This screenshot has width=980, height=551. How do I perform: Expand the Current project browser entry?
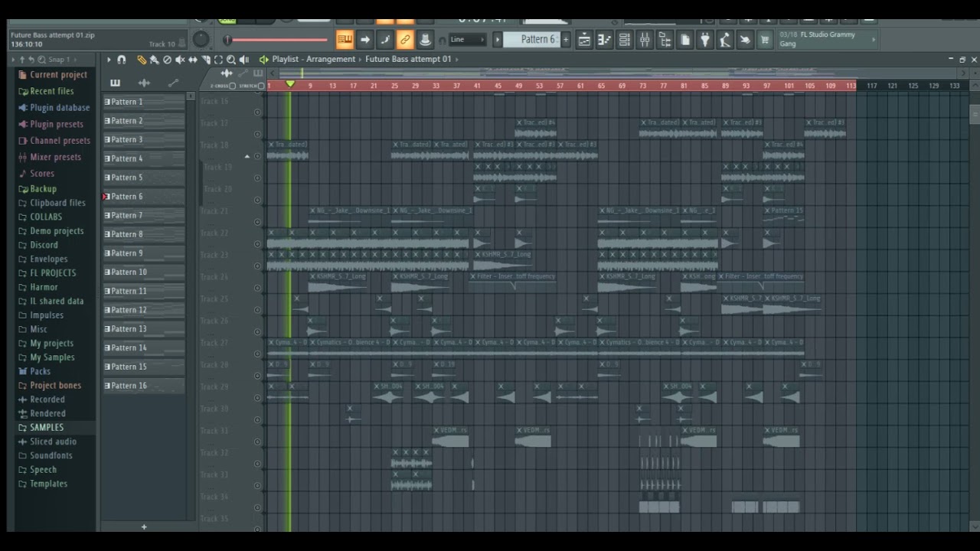[x=51, y=75]
